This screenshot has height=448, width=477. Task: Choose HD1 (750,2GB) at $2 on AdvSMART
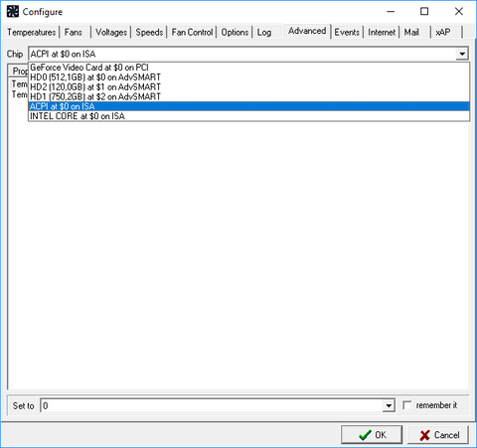click(x=248, y=96)
